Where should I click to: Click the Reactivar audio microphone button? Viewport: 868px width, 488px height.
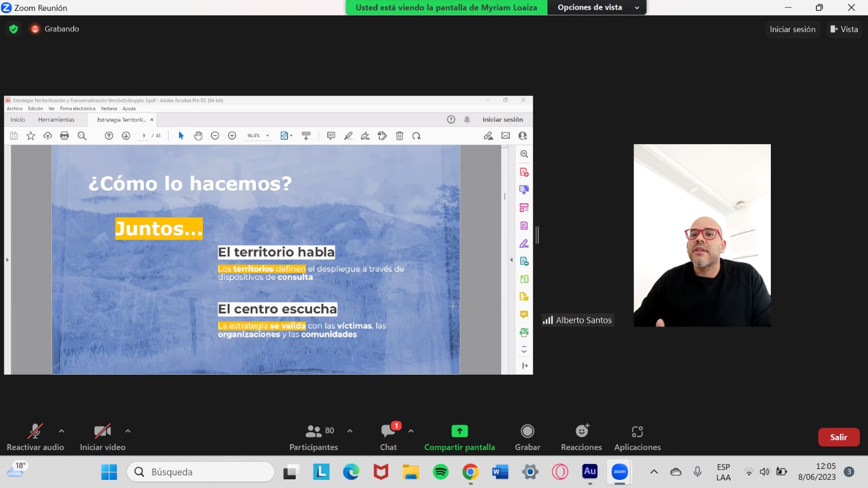[35, 437]
